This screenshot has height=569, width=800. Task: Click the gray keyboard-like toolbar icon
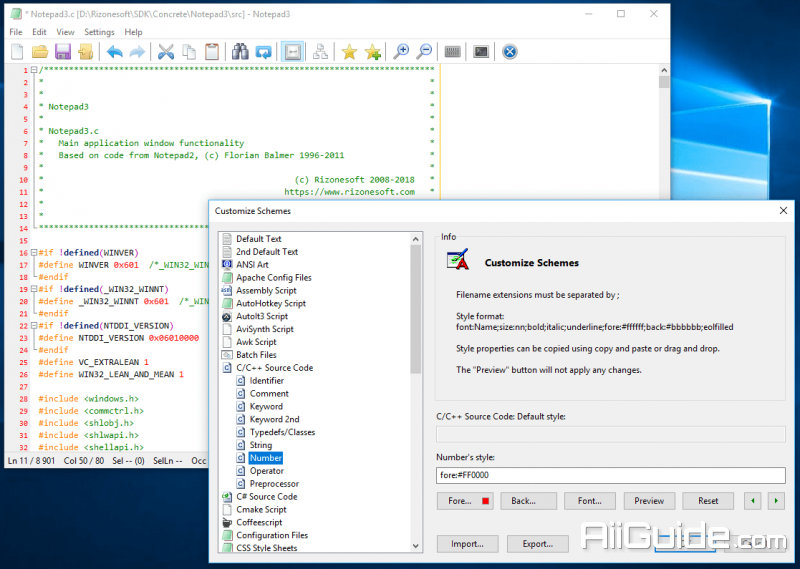coord(453,52)
